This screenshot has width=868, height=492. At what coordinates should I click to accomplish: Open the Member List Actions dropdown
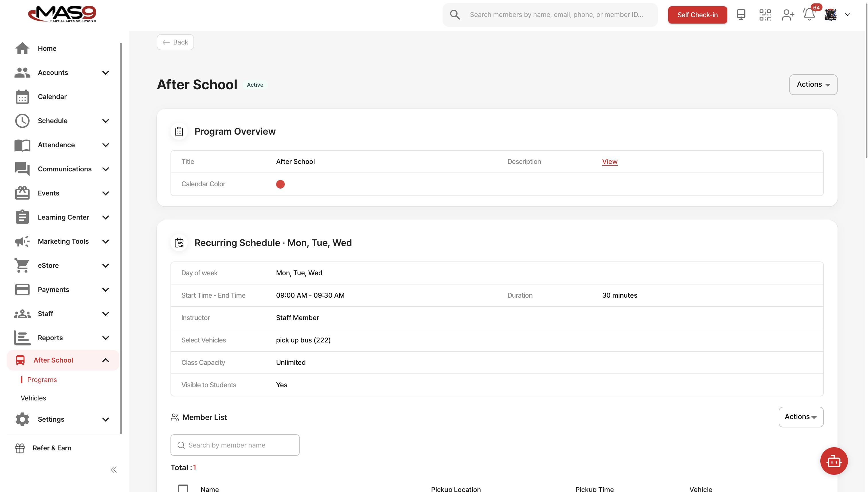801,417
